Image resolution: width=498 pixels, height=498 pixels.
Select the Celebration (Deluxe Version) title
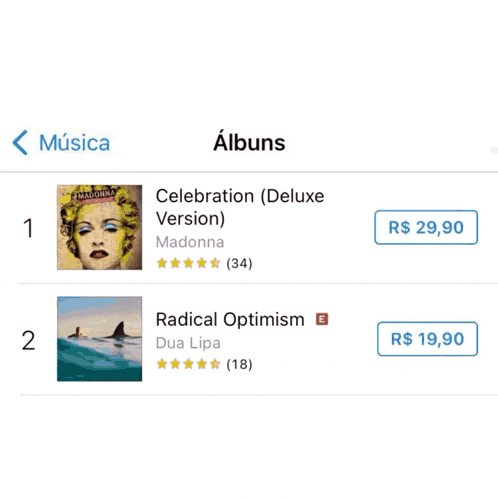(240, 207)
